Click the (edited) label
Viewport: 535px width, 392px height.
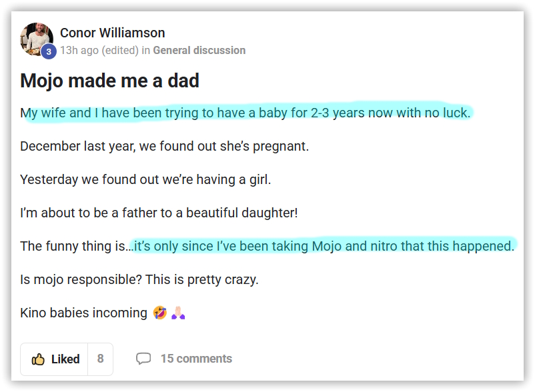120,51
